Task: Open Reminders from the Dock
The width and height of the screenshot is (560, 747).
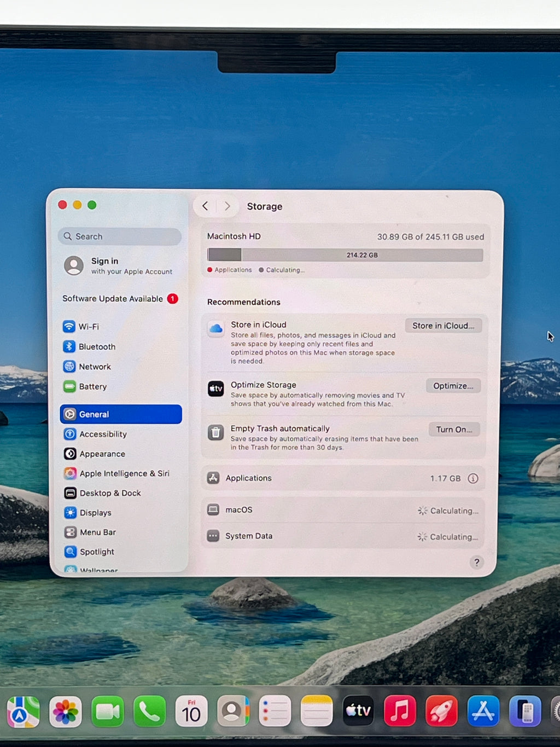Action: (275, 712)
